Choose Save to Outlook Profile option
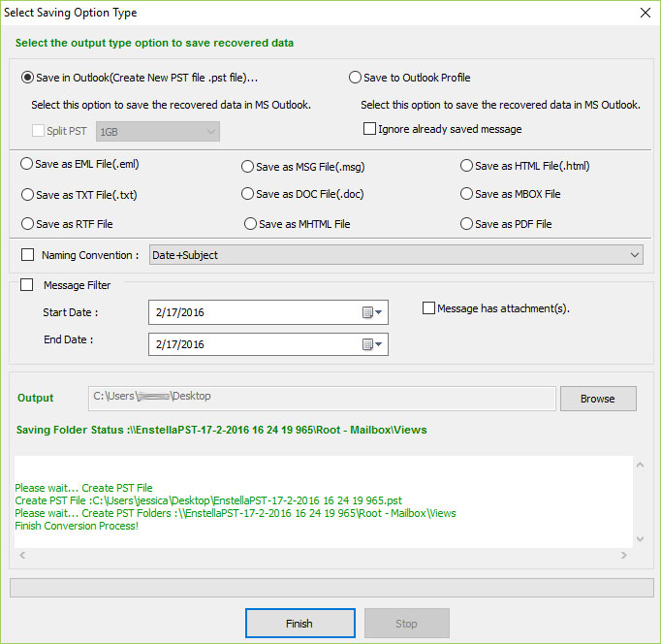 (x=355, y=78)
